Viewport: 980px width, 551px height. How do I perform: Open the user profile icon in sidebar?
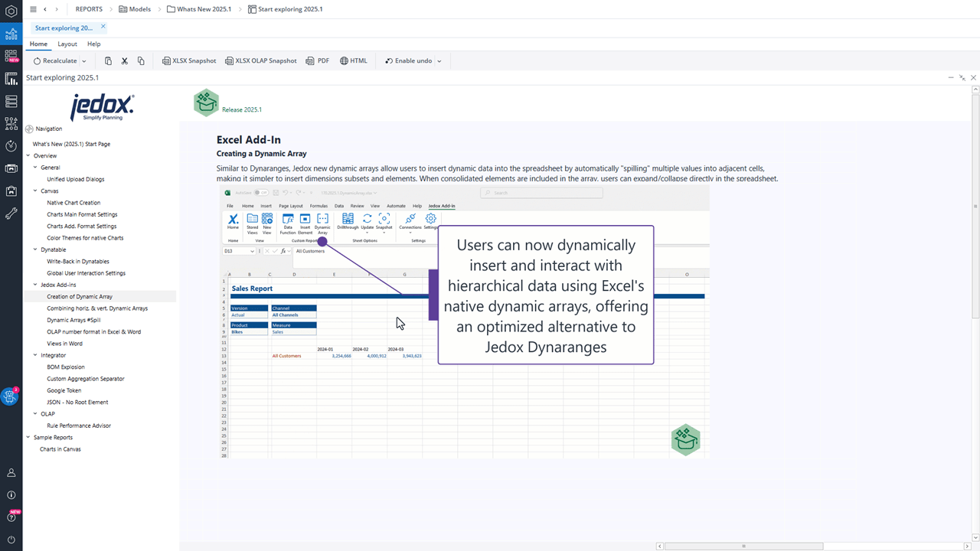tap(11, 473)
